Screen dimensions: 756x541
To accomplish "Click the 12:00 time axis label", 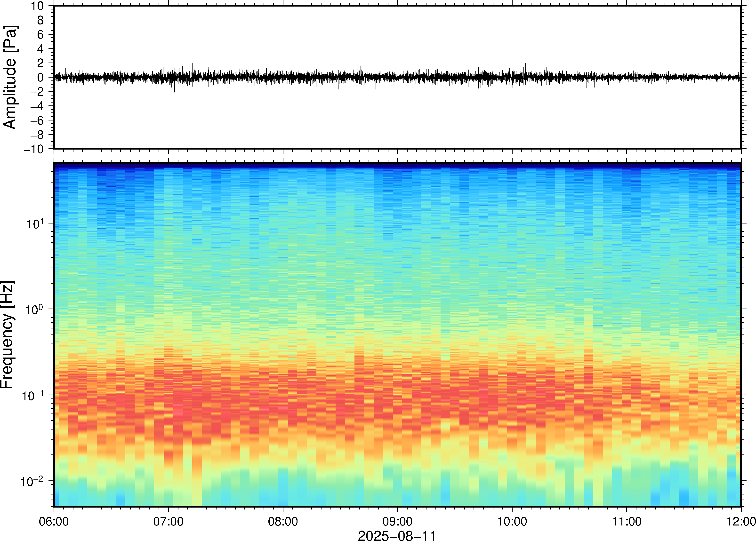I will pos(741,521).
